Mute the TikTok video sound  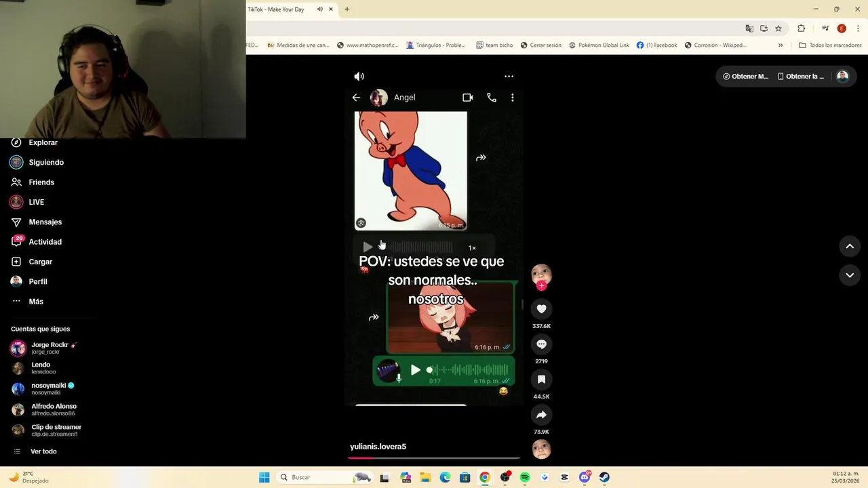(x=359, y=77)
